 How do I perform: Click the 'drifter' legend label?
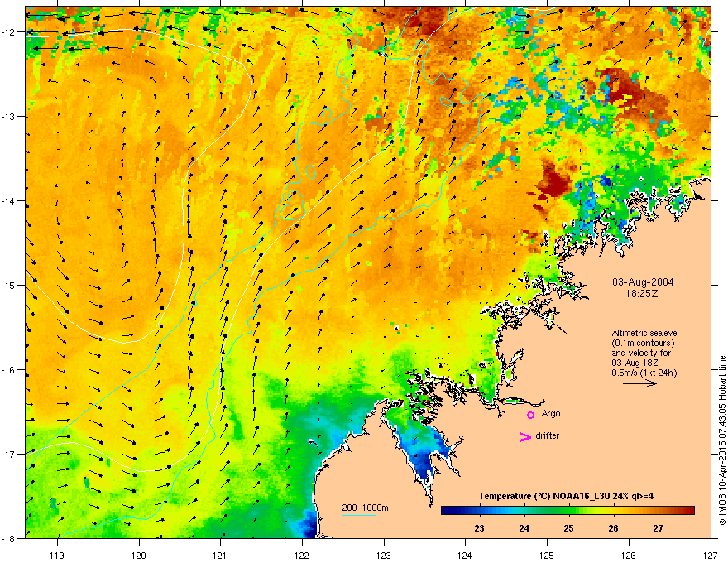(548, 435)
